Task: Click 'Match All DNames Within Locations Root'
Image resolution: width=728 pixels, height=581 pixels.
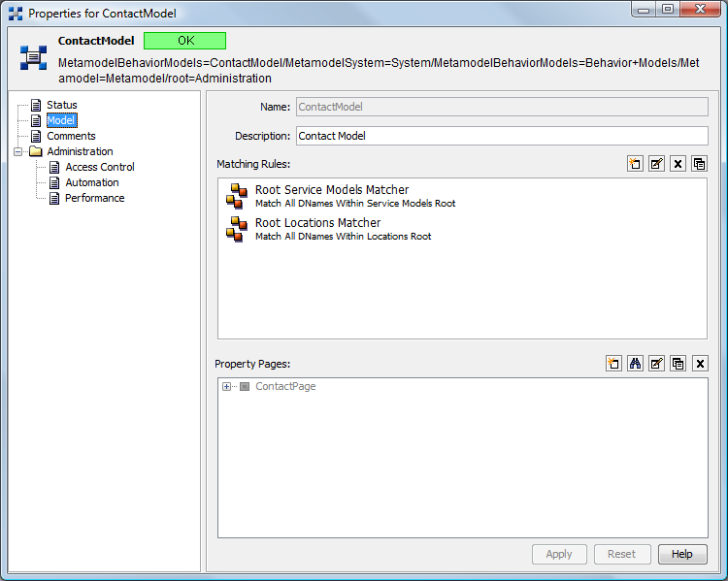Action: coord(343,237)
